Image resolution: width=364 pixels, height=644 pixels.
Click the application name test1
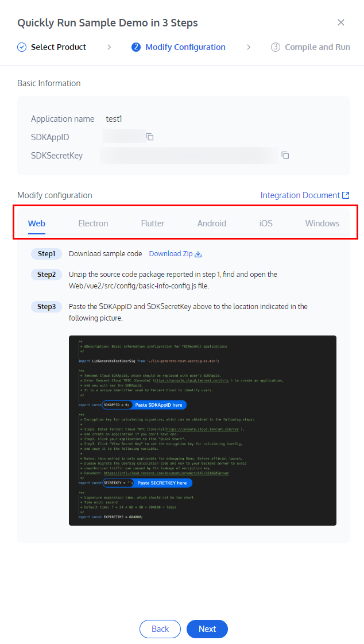click(x=114, y=119)
